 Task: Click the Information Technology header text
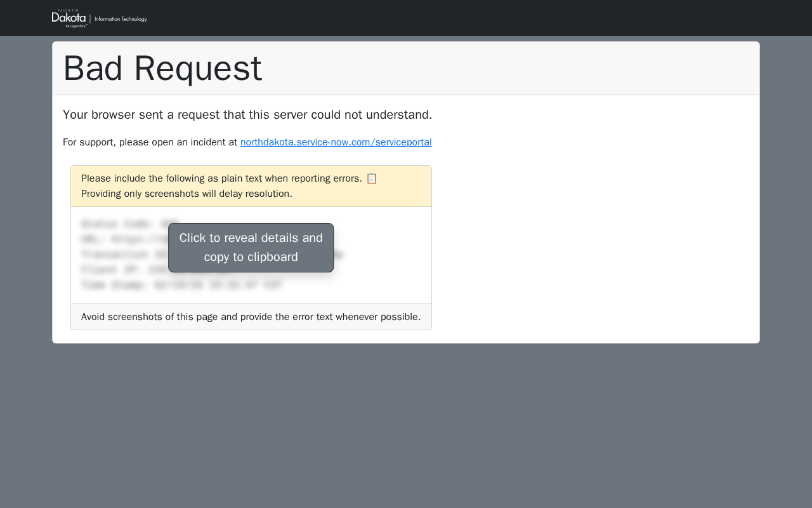121,19
